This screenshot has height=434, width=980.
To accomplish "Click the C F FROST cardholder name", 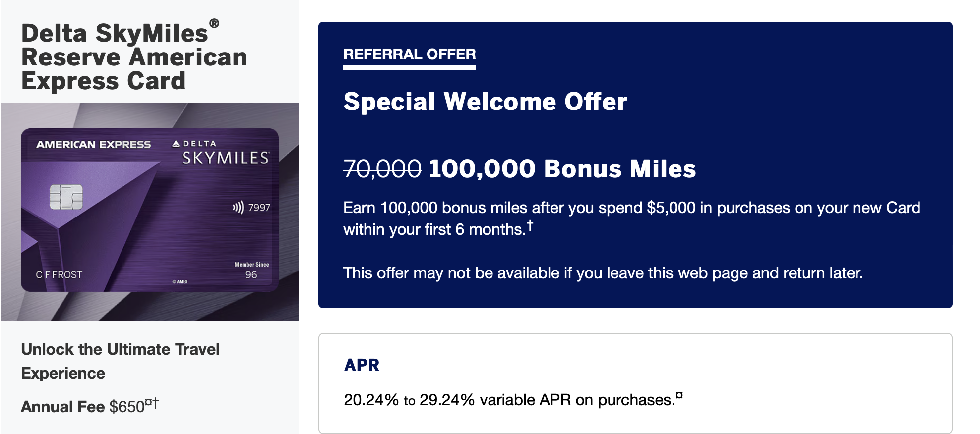I will pos(59,274).
